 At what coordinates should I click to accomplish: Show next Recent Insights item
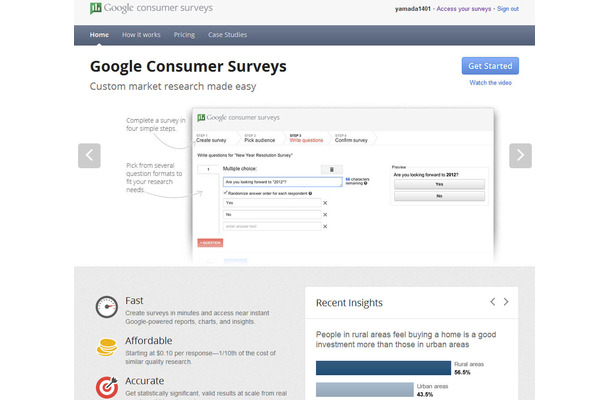click(x=506, y=302)
